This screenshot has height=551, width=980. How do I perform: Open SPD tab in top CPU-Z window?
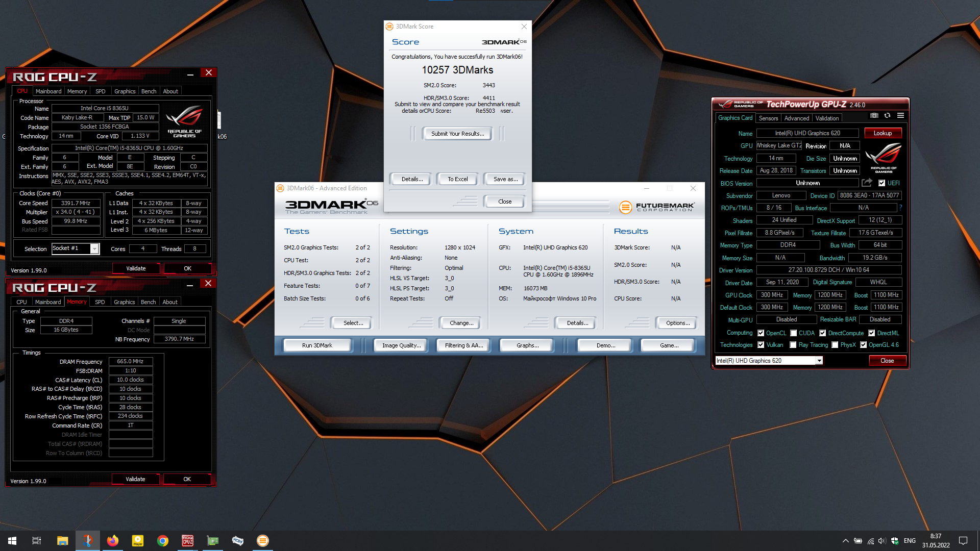click(101, 91)
